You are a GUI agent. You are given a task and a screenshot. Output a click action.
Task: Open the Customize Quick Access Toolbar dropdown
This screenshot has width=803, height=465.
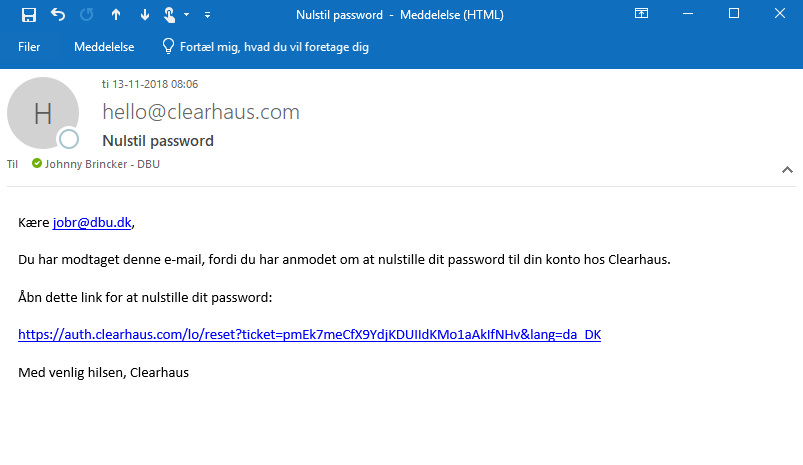click(x=207, y=15)
